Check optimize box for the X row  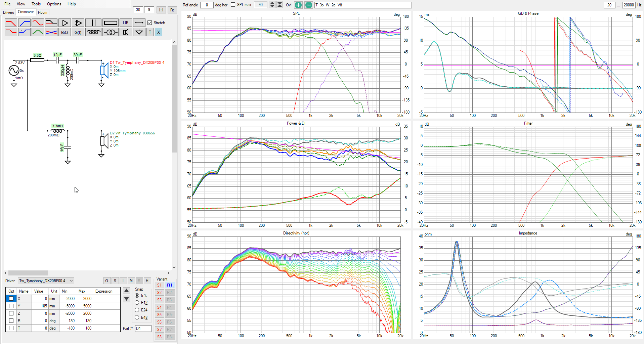11,298
